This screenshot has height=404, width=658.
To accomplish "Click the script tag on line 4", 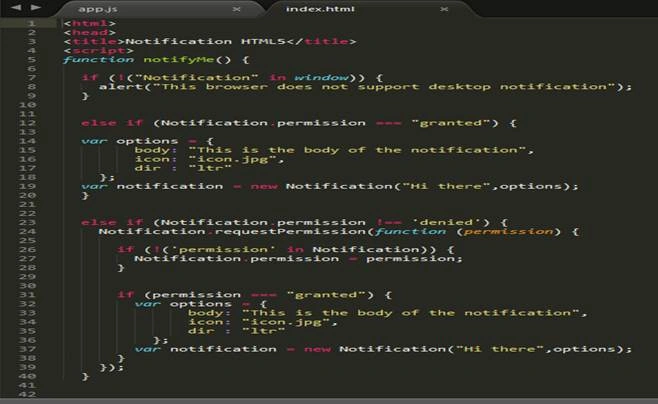I will (x=99, y=50).
